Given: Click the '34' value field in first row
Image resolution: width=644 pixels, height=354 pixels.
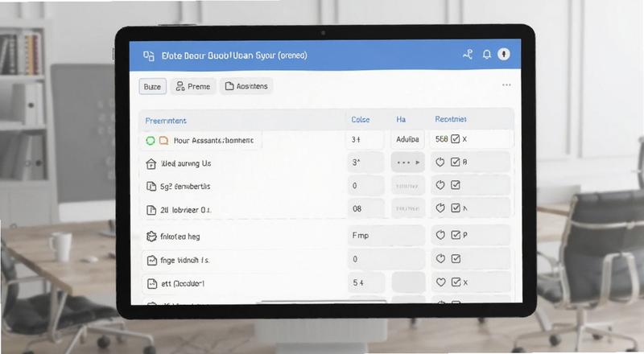Looking at the screenshot, I should pyautogui.click(x=365, y=140).
